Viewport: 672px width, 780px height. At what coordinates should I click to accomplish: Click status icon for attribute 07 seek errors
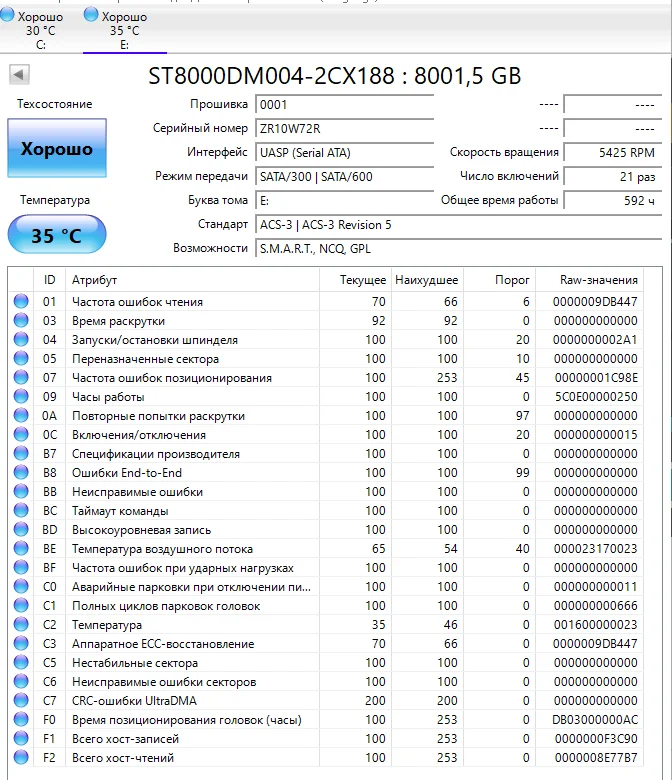click(x=21, y=378)
